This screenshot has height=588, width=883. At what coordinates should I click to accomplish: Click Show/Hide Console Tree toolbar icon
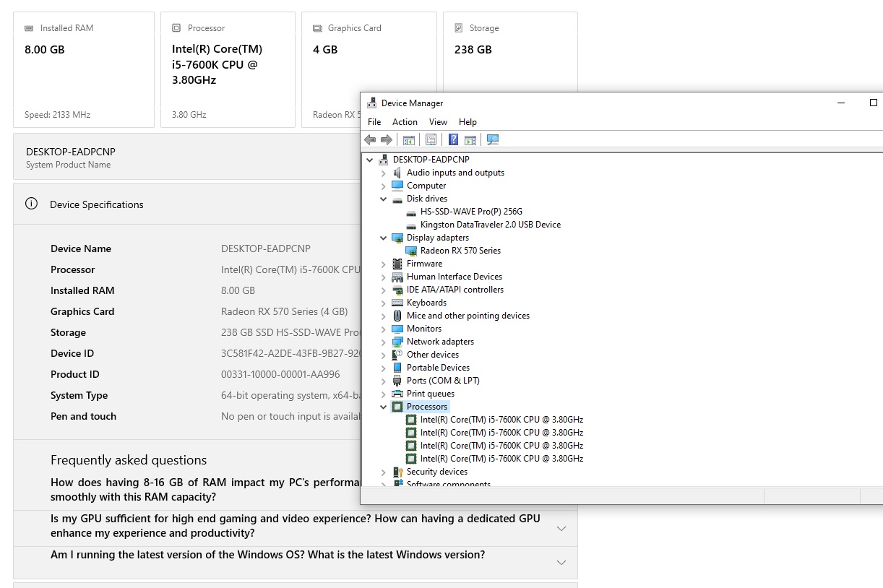point(408,139)
